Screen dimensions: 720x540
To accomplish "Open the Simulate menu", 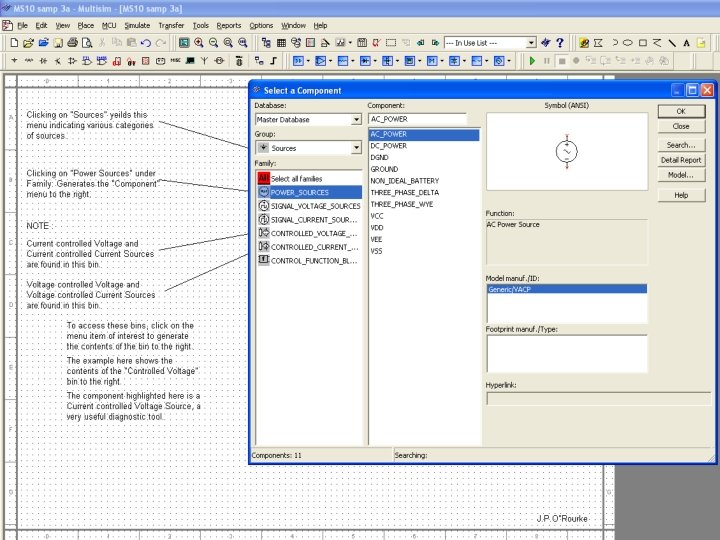I will (138, 25).
